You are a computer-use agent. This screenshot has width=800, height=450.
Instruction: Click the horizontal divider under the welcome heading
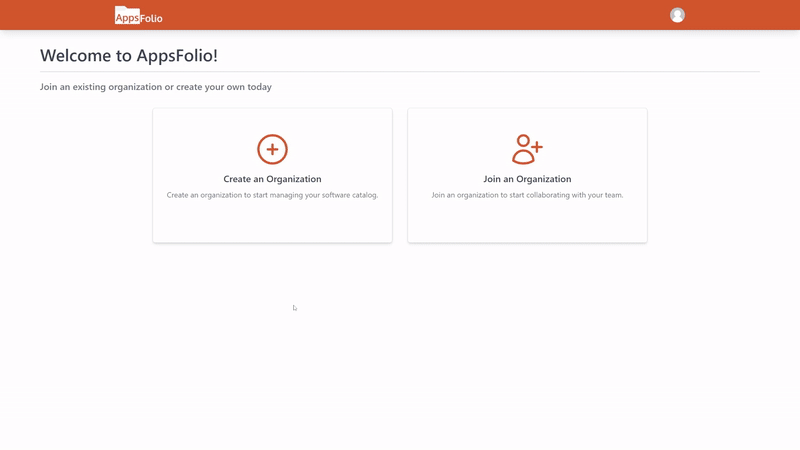[400, 72]
